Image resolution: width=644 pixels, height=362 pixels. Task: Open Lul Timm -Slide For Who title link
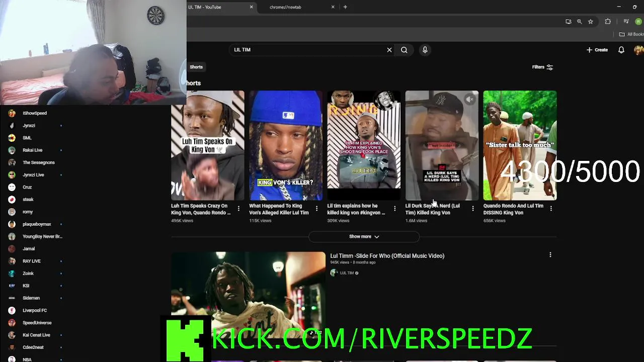coord(387,256)
